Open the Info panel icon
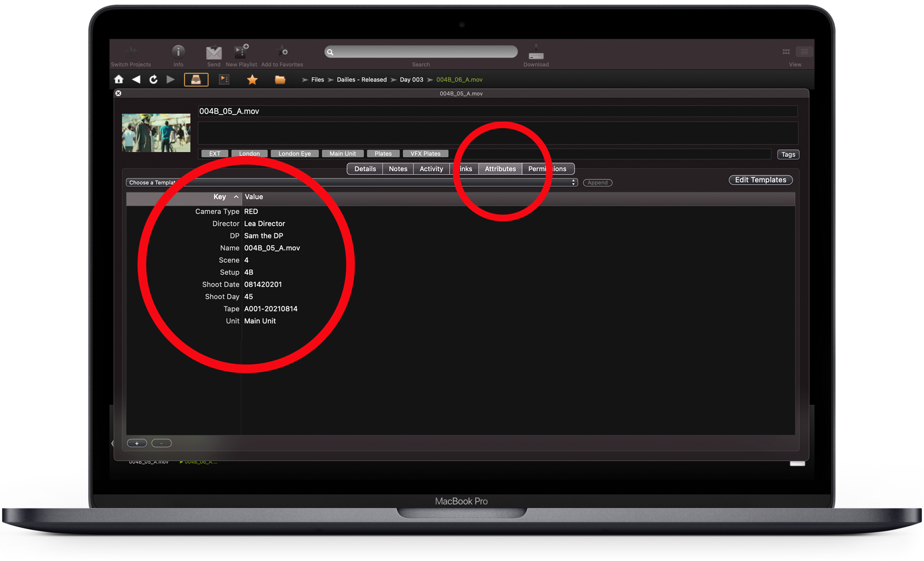Image resolution: width=924 pixels, height=561 pixels. pos(178,52)
